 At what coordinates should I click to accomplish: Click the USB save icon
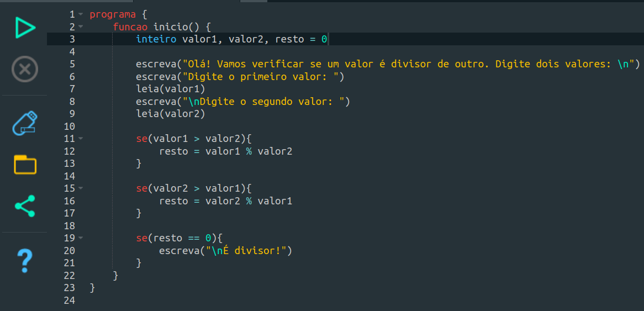tap(25, 123)
